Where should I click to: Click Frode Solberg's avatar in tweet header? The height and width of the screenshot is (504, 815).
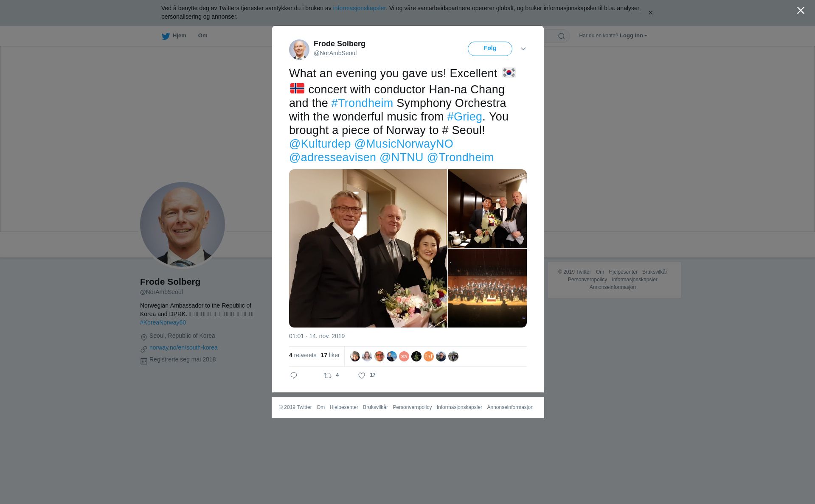[x=299, y=50]
